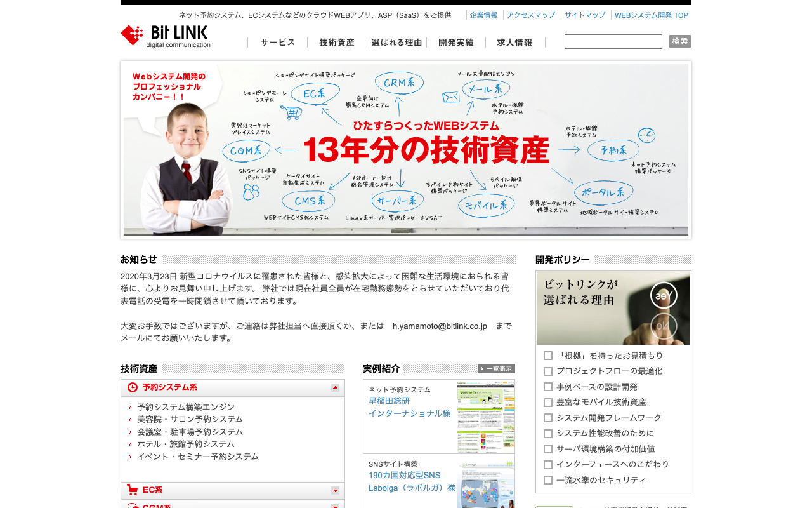Viewport: 812px width, 508px height.
Task: Open 早稲田総研インターナショナル様 case link
Action: coord(410,407)
